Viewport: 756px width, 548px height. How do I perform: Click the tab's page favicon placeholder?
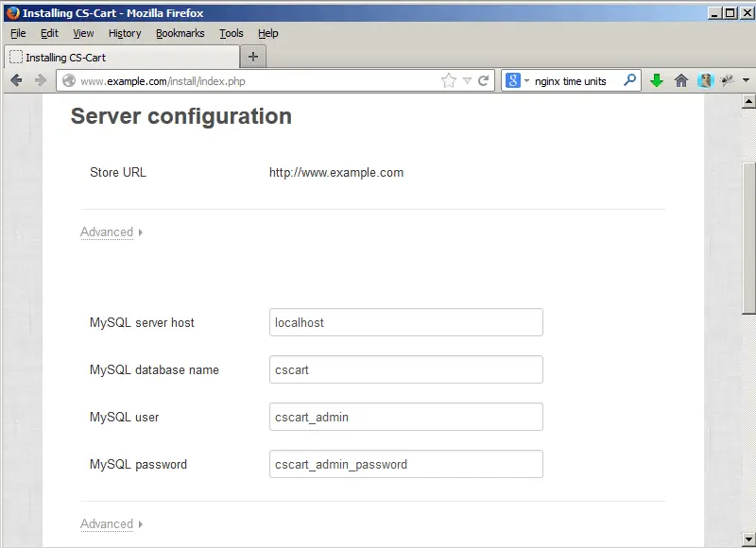[x=16, y=57]
